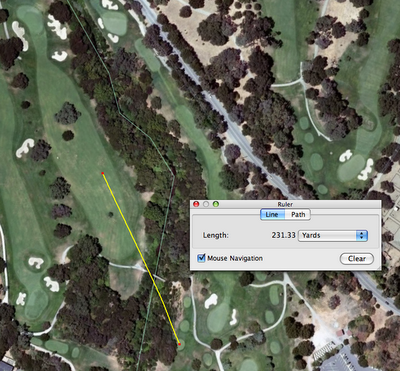The height and width of the screenshot is (371, 400).
Task: Click the Length: label
Action: (216, 235)
